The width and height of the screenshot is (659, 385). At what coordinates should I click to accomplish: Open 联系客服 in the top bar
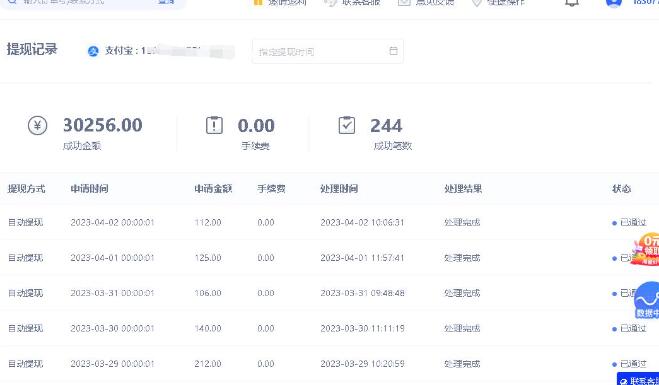[x=352, y=2]
